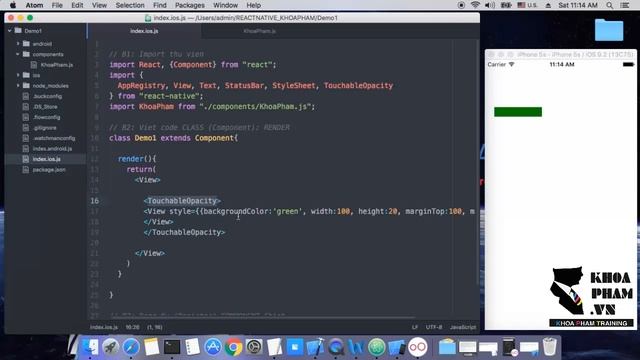Image resolution: width=640 pixels, height=360 pixels.
Task: Open .flowconfig file in tree
Action: [47, 117]
